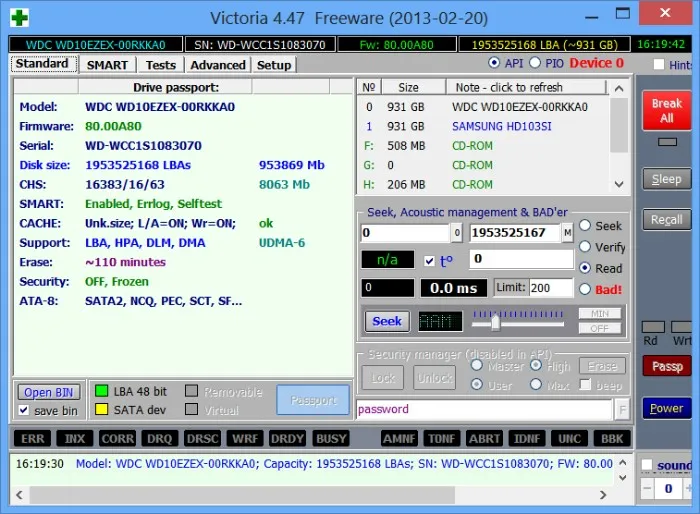Click the TONF error indicator
This screenshot has height=514, width=700.
(442, 439)
